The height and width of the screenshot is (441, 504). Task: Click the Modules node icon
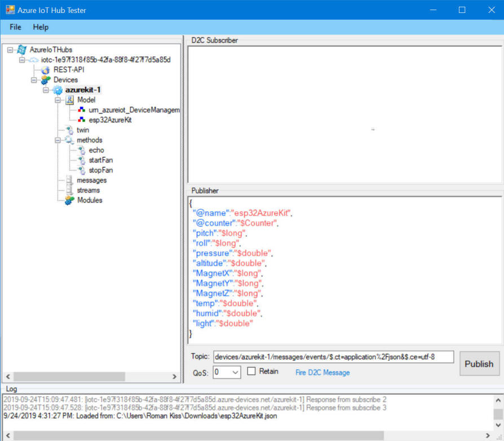[69, 200]
